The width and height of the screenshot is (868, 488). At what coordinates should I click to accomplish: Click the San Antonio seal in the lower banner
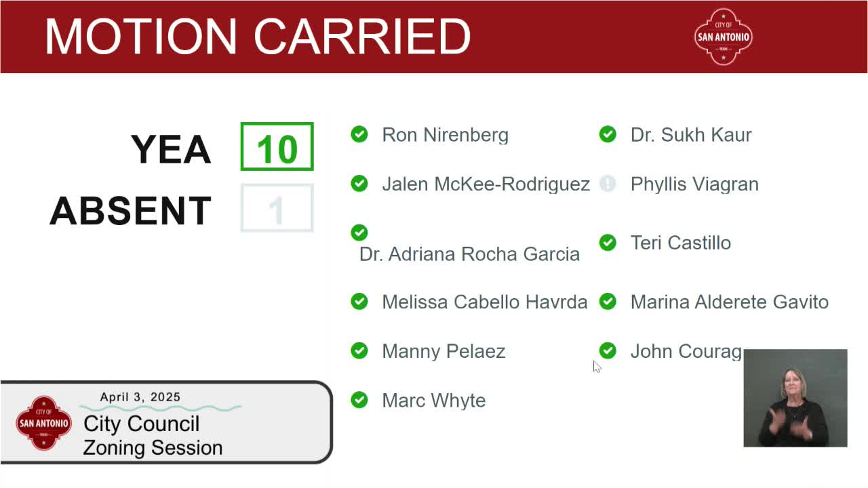(x=44, y=423)
